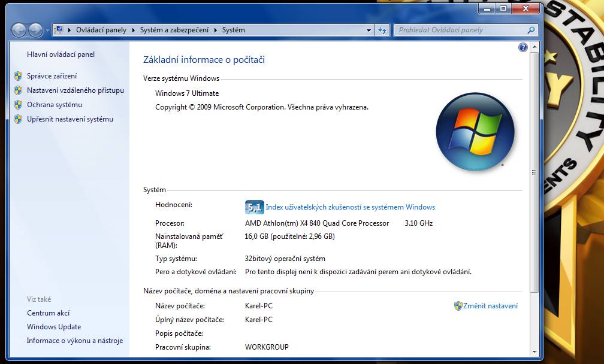Click the Karel-PC value beside Název počítače

coord(258,306)
